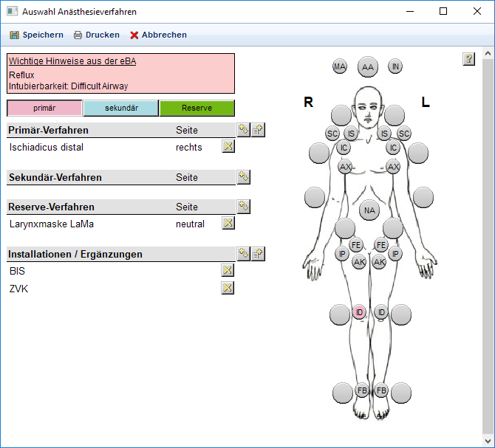This screenshot has width=495, height=448.
Task: Click the help question mark icon
Action: click(x=468, y=59)
